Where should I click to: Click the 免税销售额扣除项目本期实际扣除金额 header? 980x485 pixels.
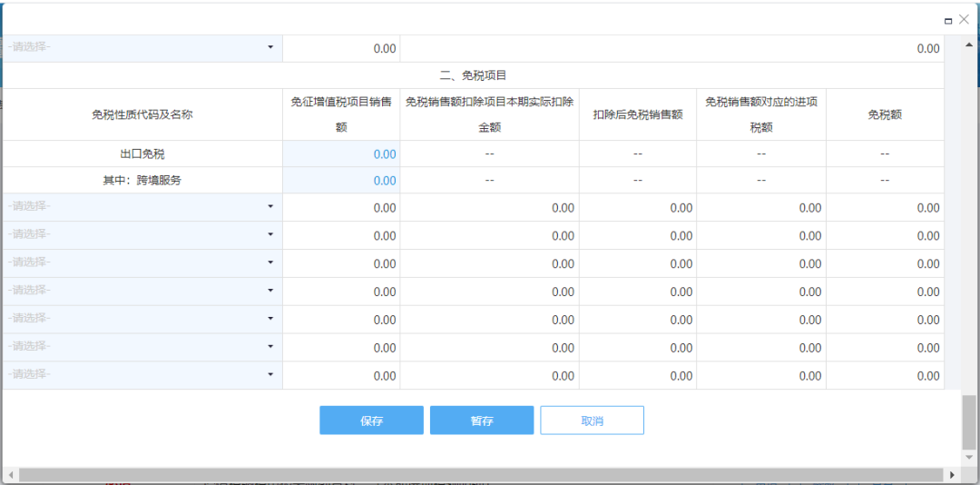[489, 114]
